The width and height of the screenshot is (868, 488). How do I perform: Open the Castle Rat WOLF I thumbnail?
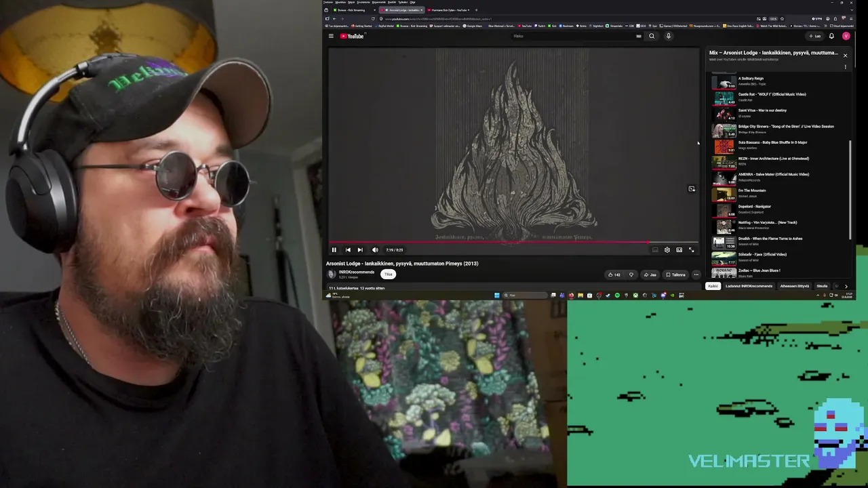click(724, 98)
